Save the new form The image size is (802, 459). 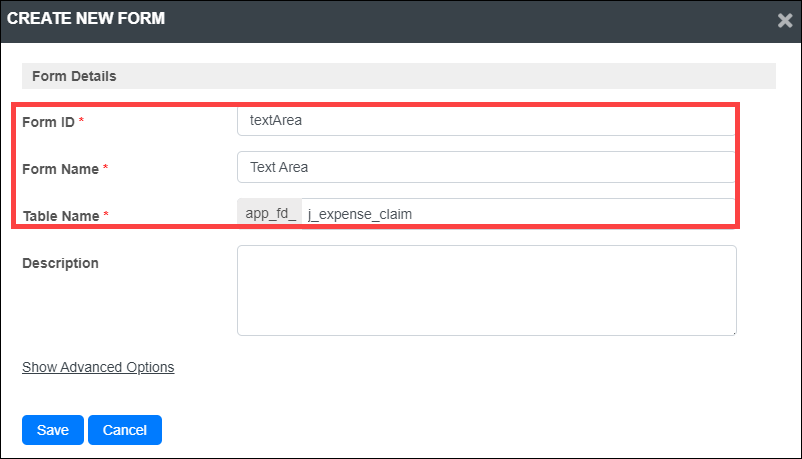point(53,430)
